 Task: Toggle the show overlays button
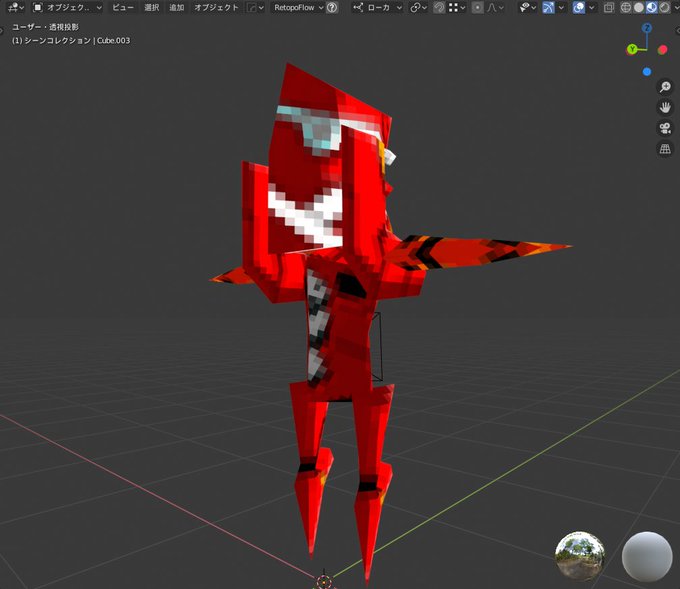coord(579,7)
